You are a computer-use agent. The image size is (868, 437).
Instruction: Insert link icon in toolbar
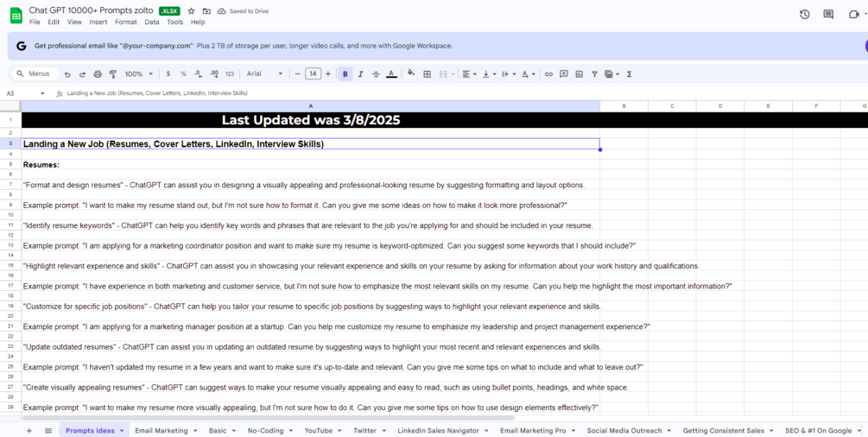(x=548, y=73)
